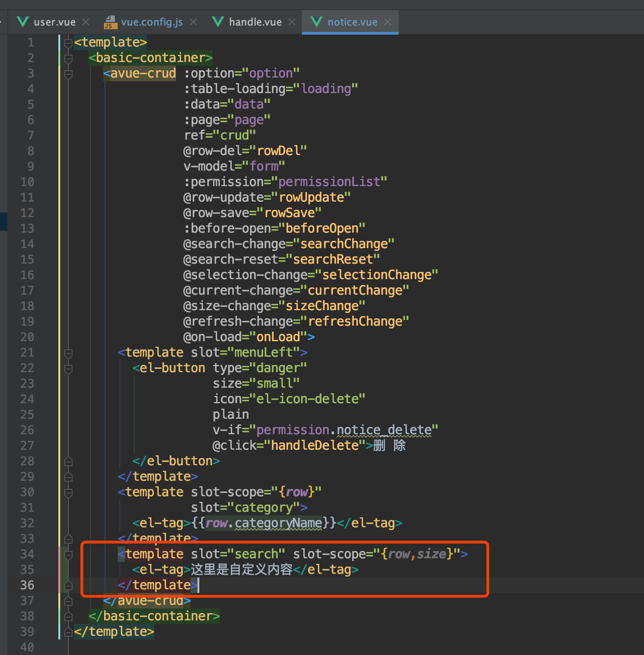Click fold end marker on line 28
This screenshot has height=655, width=644.
tap(68, 461)
